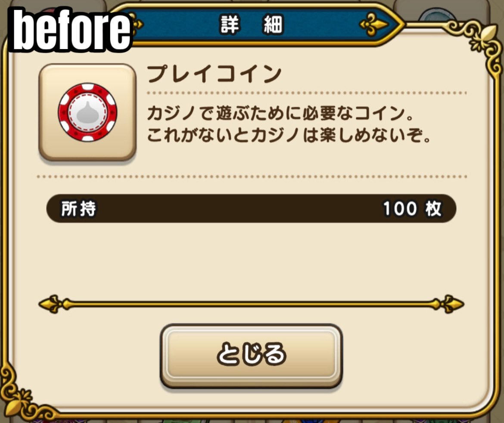Click the 100 枚 count value
504x423 pixels.
(412, 209)
